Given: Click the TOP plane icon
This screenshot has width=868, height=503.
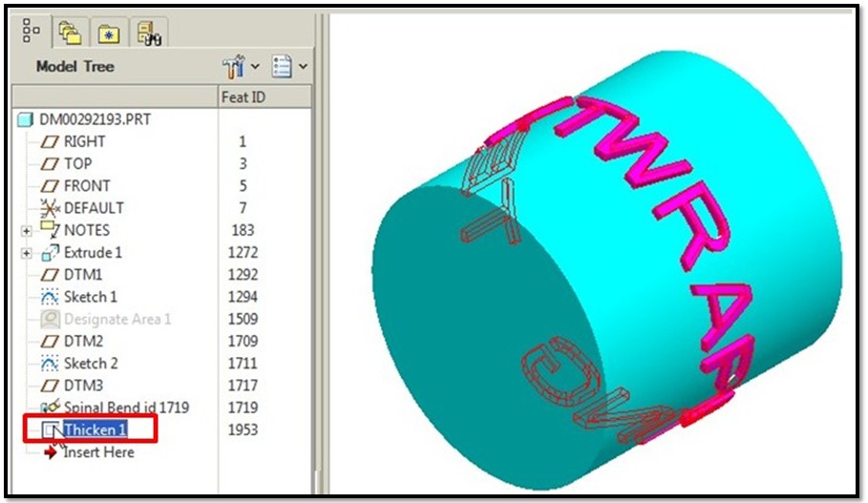Looking at the screenshot, I should (x=50, y=164).
